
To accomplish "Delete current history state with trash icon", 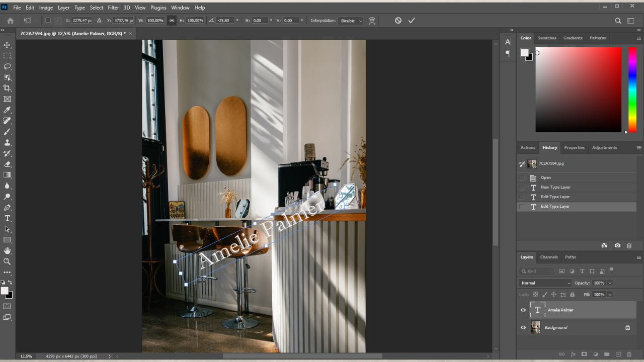I will (x=629, y=245).
